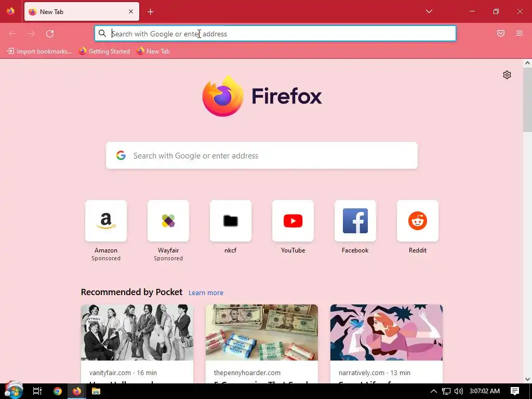Open the new tab personalize gear icon
The image size is (532, 399).
(x=507, y=75)
